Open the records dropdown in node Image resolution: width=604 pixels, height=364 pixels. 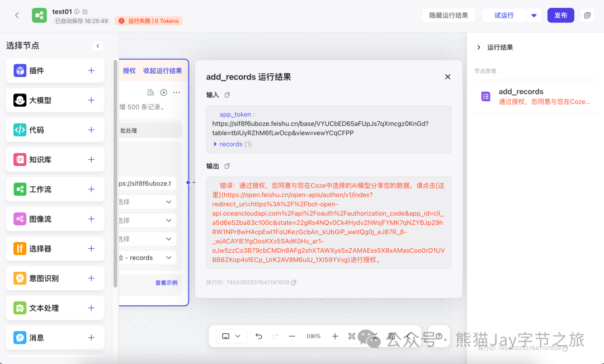click(x=148, y=258)
